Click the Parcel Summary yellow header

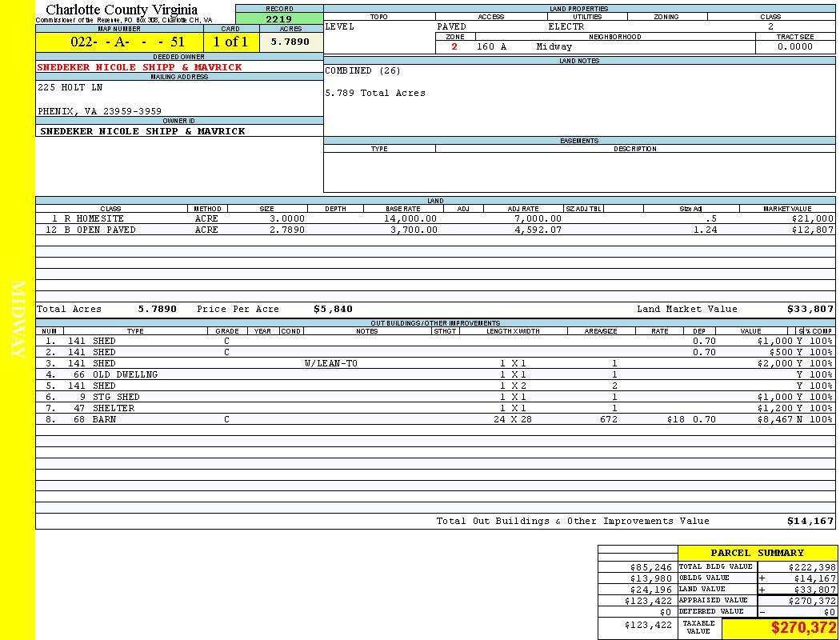coord(757,553)
